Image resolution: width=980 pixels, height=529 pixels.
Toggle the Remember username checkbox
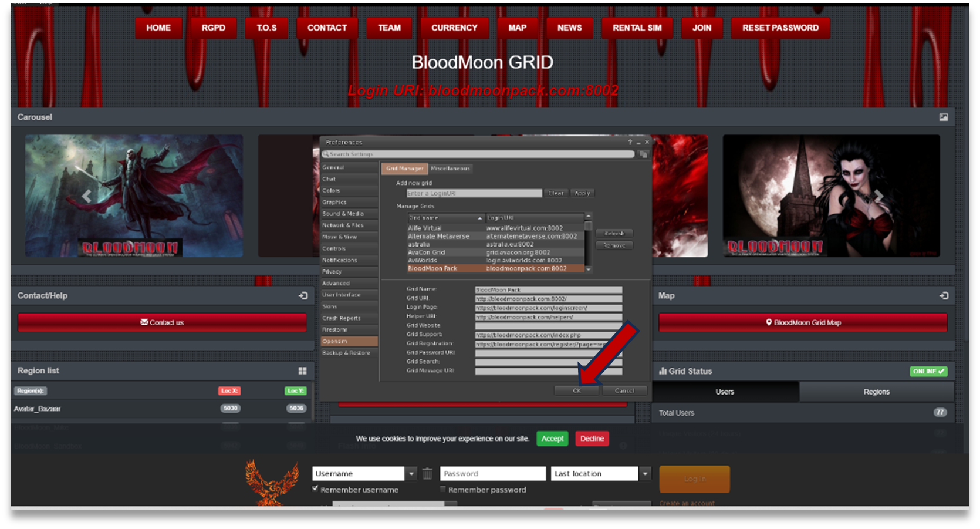click(x=315, y=488)
